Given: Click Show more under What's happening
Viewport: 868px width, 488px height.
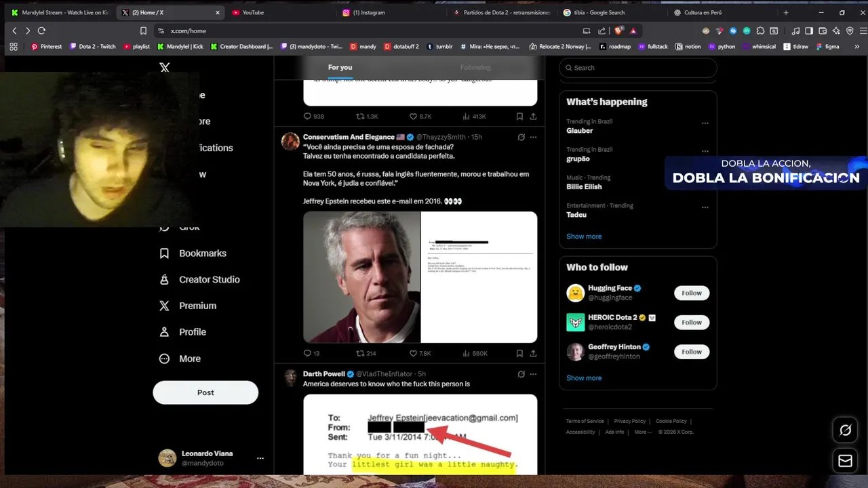Looking at the screenshot, I should click(x=584, y=237).
